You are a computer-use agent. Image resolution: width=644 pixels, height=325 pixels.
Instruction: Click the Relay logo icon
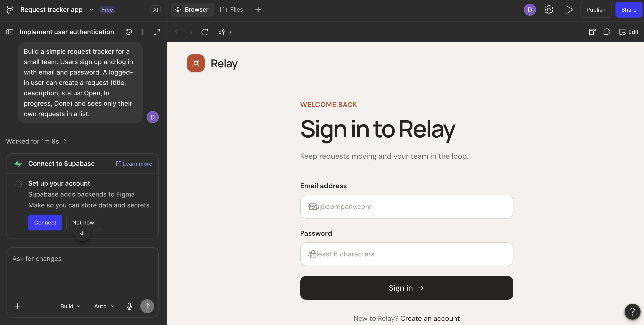[196, 63]
